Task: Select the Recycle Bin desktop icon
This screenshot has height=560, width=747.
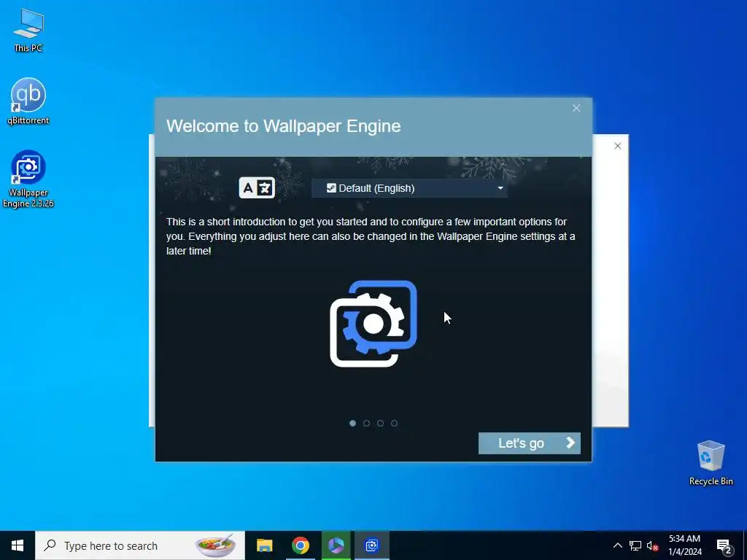Action: click(x=711, y=463)
